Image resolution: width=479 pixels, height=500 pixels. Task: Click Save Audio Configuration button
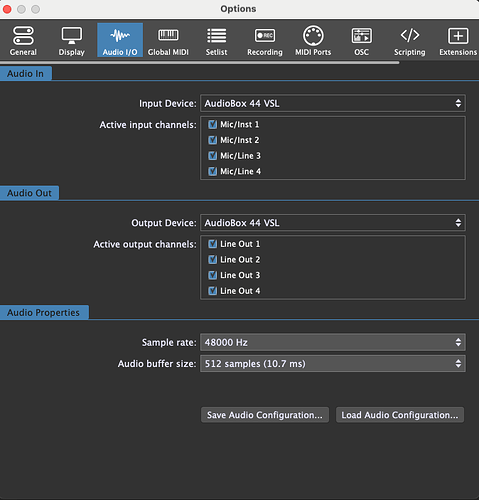click(x=265, y=415)
